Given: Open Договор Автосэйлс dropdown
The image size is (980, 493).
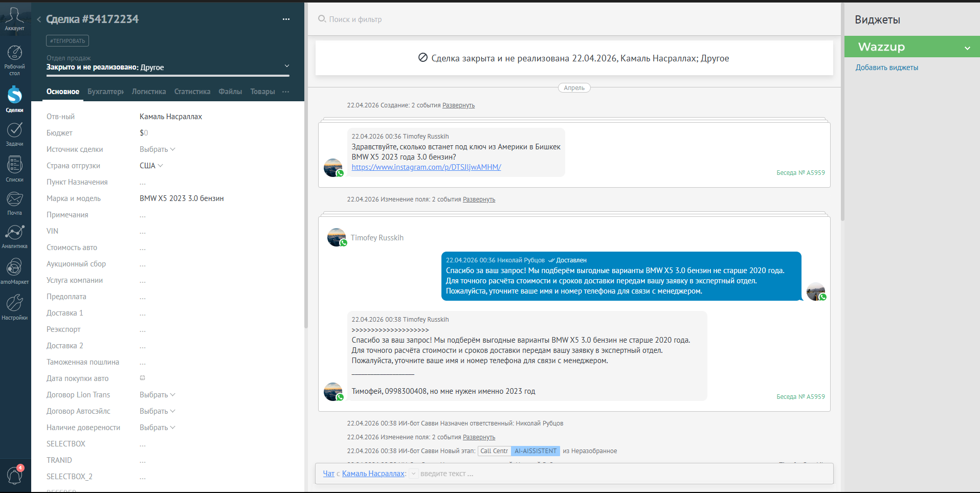Looking at the screenshot, I should coord(157,411).
